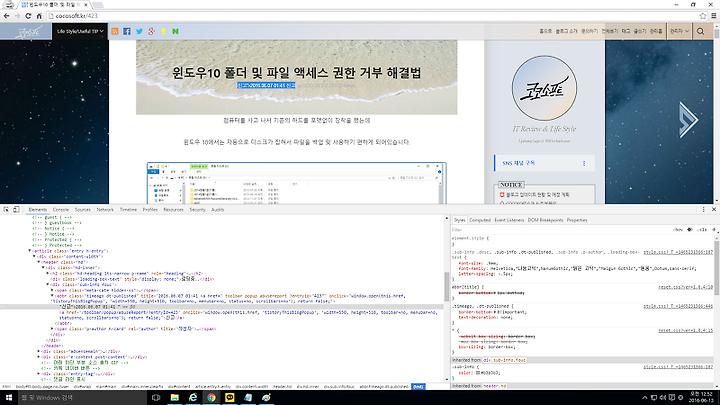This screenshot has height=405, width=720.
Task: Click the large arrow logo on right banner
Action: [688, 120]
